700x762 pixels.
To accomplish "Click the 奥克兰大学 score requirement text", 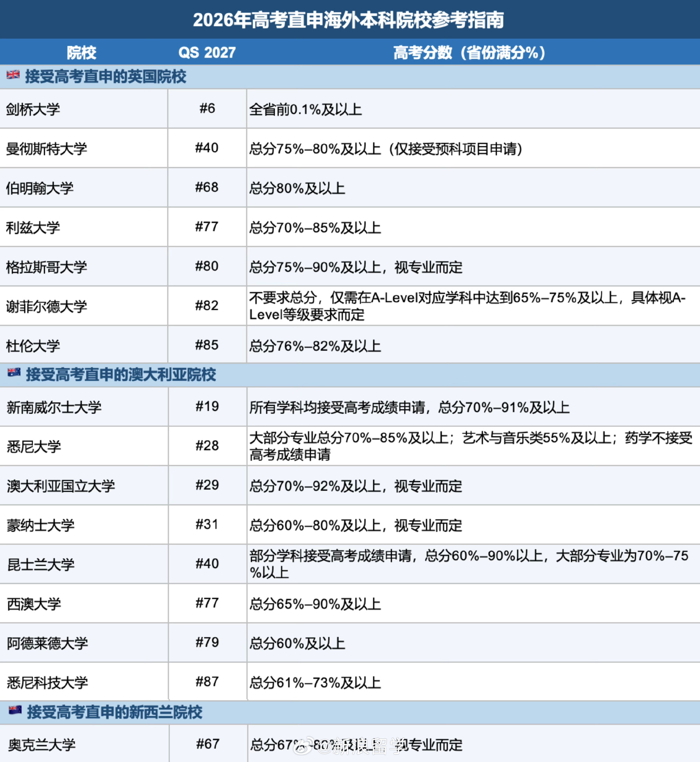I will [x=356, y=745].
